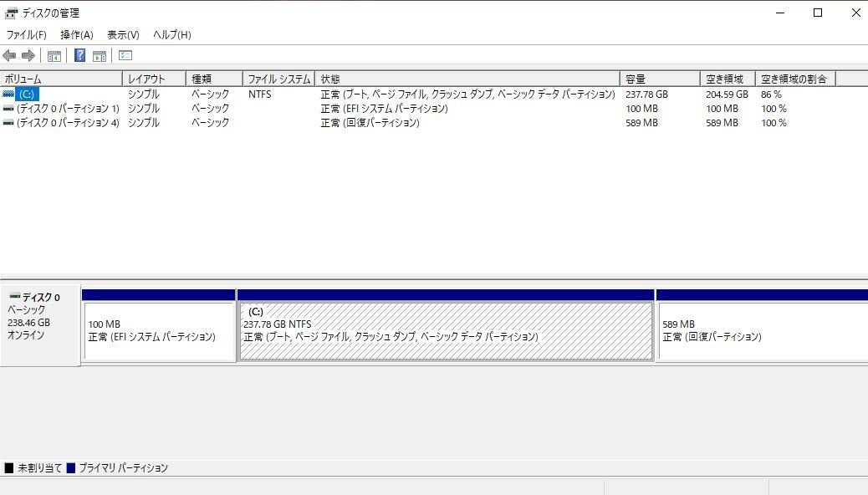Maximize the Disk Management window
The image size is (868, 495).
point(818,13)
